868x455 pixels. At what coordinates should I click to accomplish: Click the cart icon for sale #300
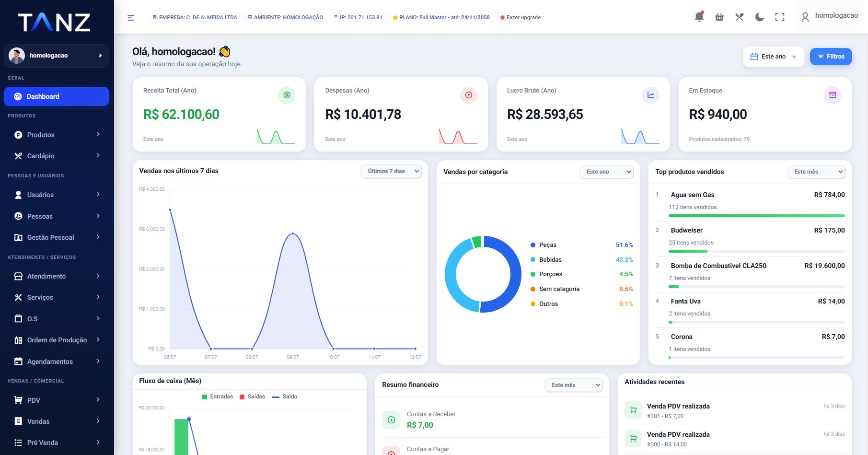(x=633, y=439)
